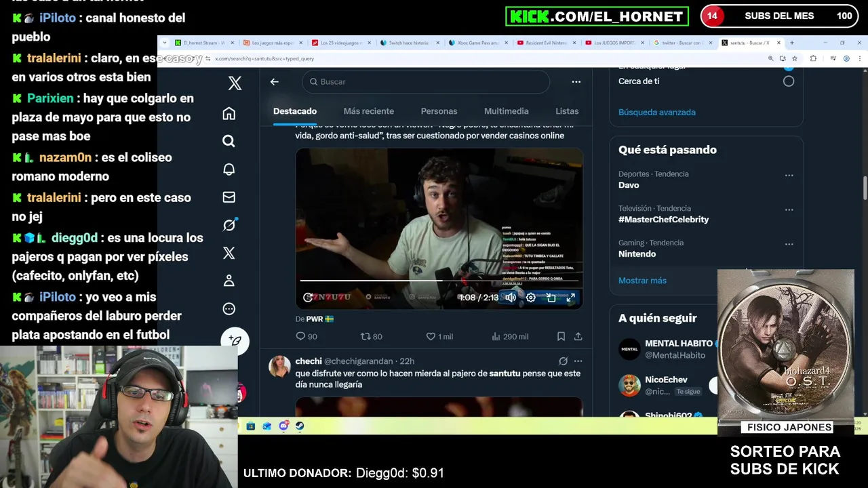Open Discord in the taskbar

pyautogui.click(x=283, y=426)
